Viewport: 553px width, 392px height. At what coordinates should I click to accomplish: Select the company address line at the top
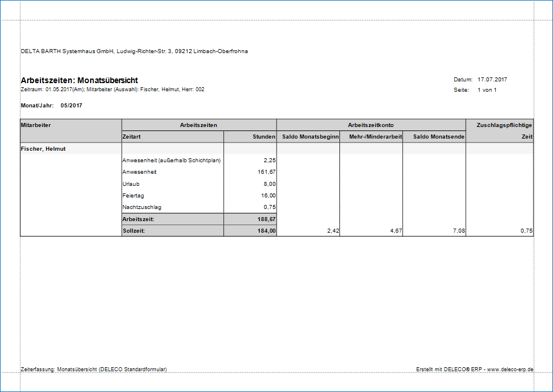point(134,51)
